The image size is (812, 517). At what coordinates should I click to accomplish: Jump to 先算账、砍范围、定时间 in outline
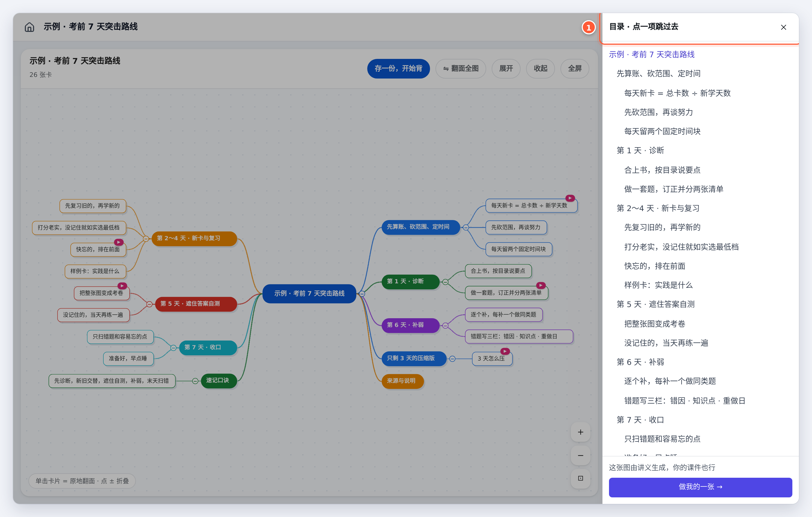pos(658,73)
